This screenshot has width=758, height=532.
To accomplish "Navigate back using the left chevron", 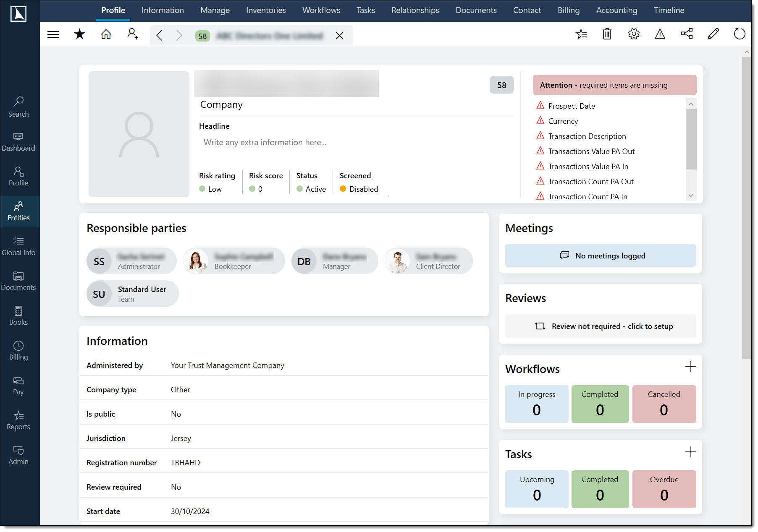I will 159,35.
